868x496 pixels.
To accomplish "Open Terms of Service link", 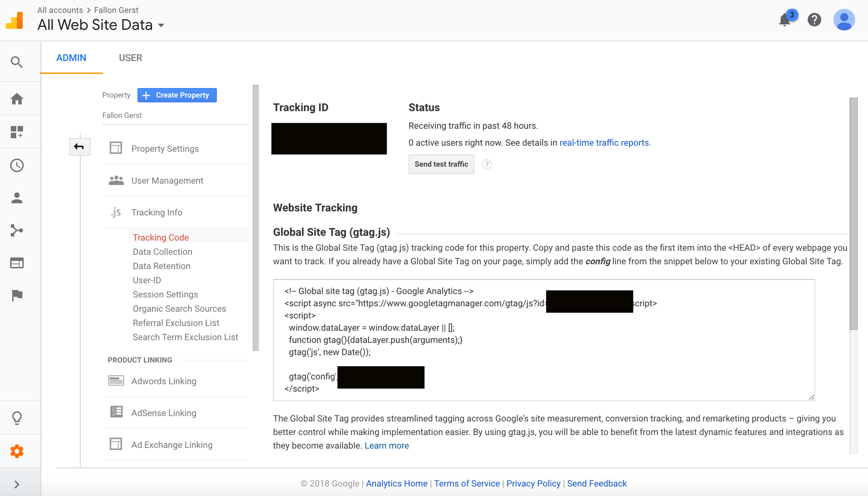I will (467, 484).
